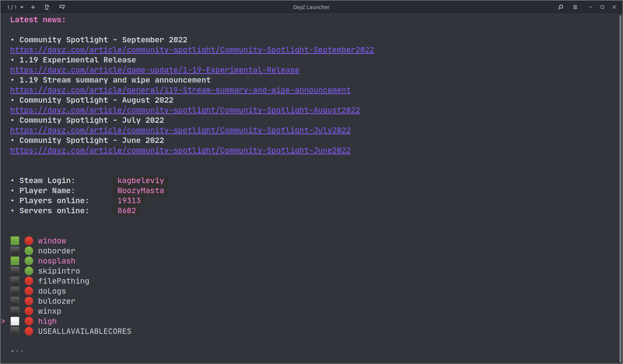
Task: Open Community Spotlight September 2022 link
Action: tap(192, 50)
